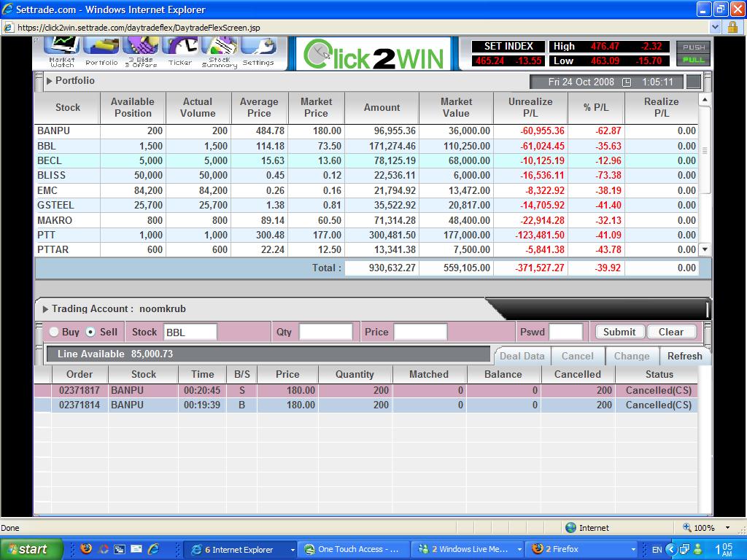Image resolution: width=747 pixels, height=560 pixels.
Task: Click the Average Price column header
Action: coord(259,108)
